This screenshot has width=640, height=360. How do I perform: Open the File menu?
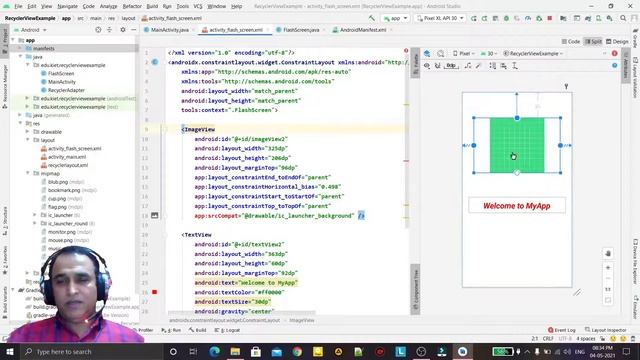coord(18,6)
